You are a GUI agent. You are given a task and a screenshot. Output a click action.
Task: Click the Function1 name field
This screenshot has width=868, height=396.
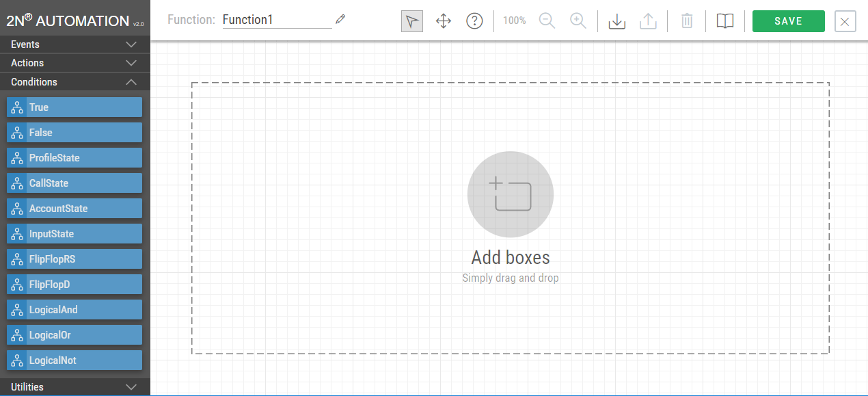pyautogui.click(x=276, y=20)
